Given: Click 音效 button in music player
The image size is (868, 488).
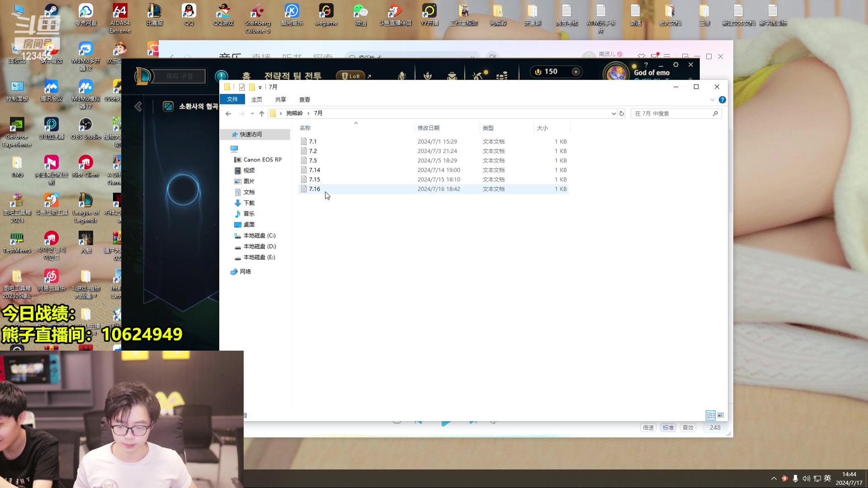Looking at the screenshot, I should [x=688, y=427].
